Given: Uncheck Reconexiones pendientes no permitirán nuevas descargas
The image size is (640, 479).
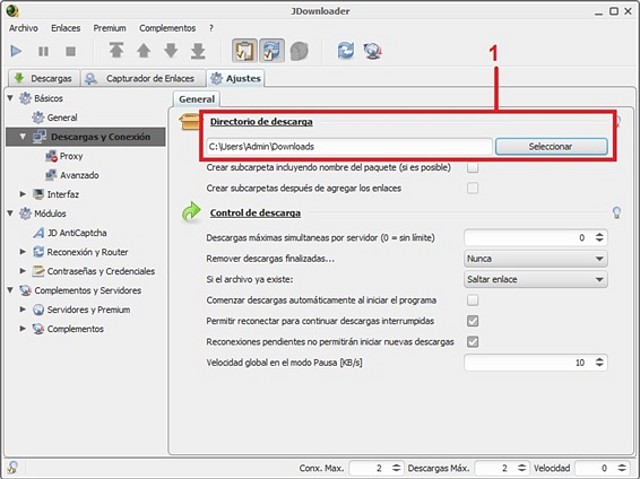Looking at the screenshot, I should pos(473,342).
